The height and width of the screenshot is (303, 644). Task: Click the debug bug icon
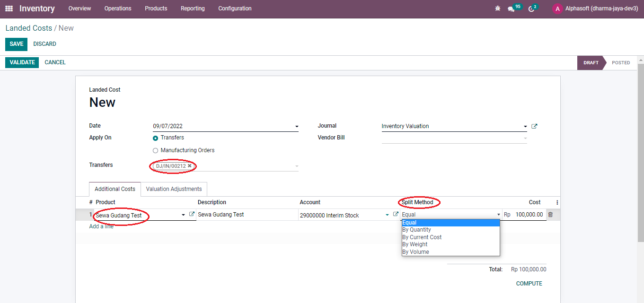[497, 9]
